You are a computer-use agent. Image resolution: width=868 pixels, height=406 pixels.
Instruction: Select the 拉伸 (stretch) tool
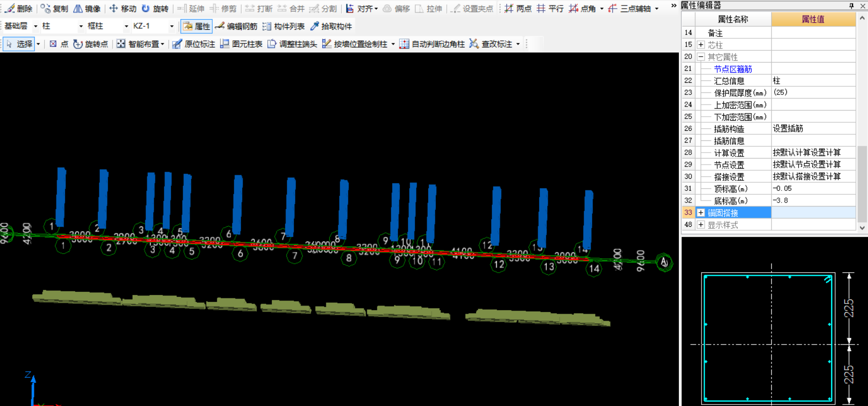tap(428, 9)
